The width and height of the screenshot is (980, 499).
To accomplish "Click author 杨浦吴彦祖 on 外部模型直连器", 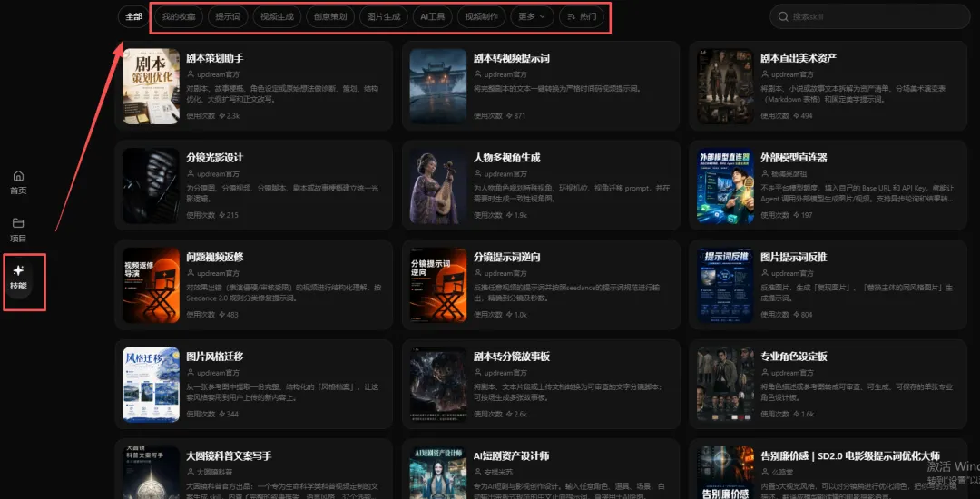I will coord(789,173).
